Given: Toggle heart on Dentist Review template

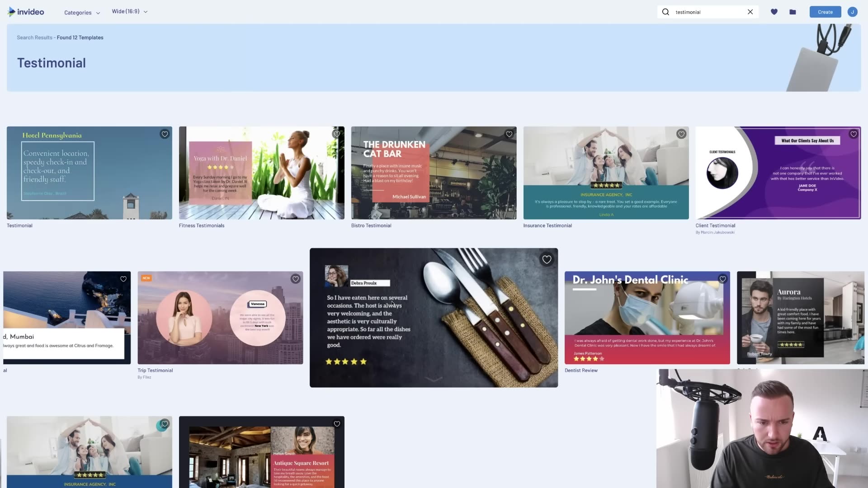Looking at the screenshot, I should click(722, 279).
